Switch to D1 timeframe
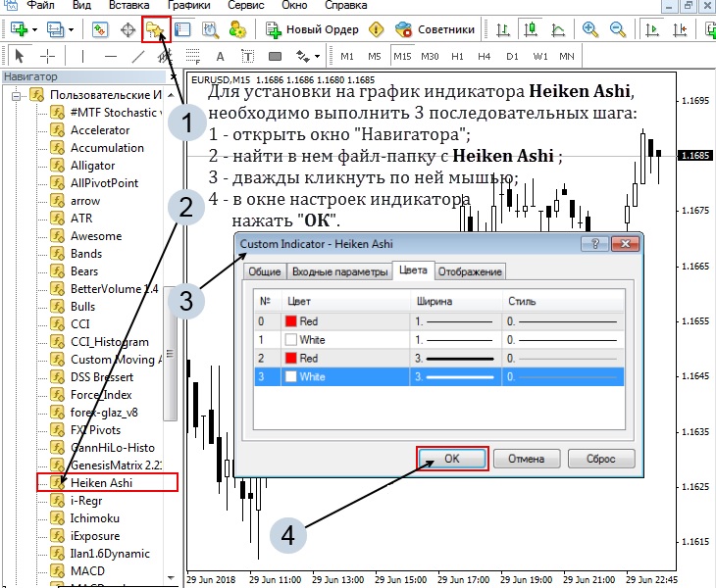Viewport: 716px width, 588px height. (512, 57)
